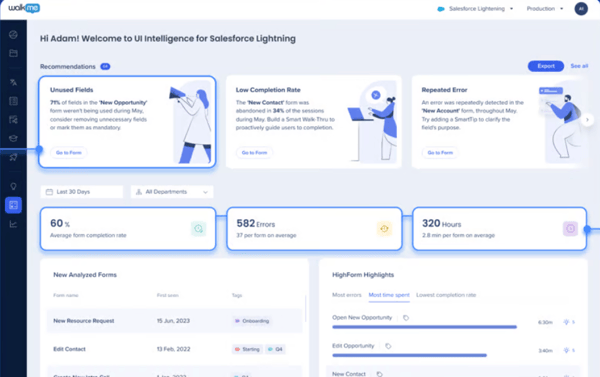The image size is (600, 377).
Task: Click the 13 Feb, 2022 date cell
Action: tap(173, 349)
